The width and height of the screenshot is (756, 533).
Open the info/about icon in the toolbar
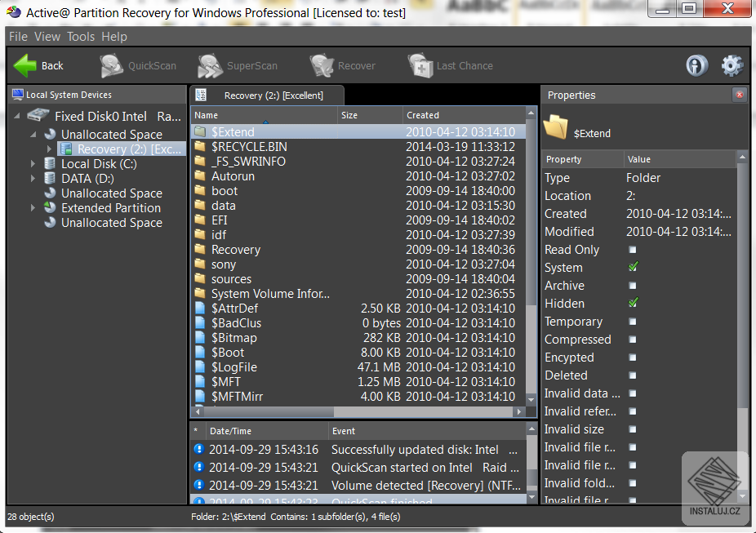point(696,65)
